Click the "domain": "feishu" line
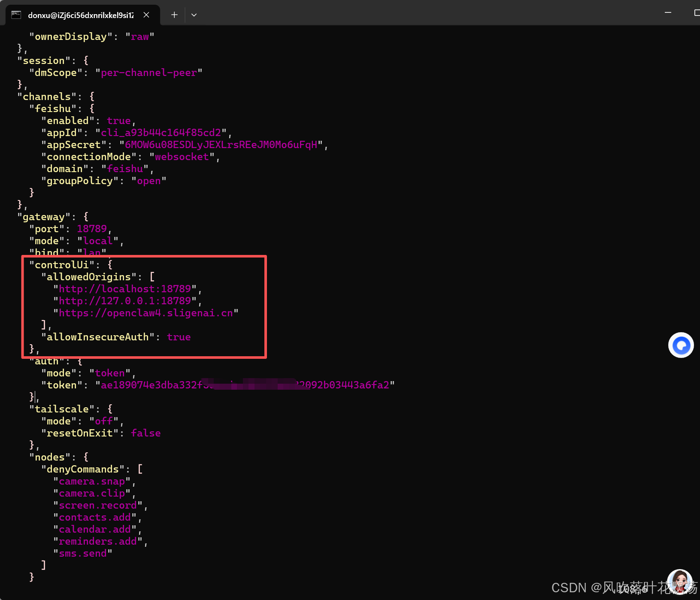Screen dimensions: 700x600 click(97, 169)
